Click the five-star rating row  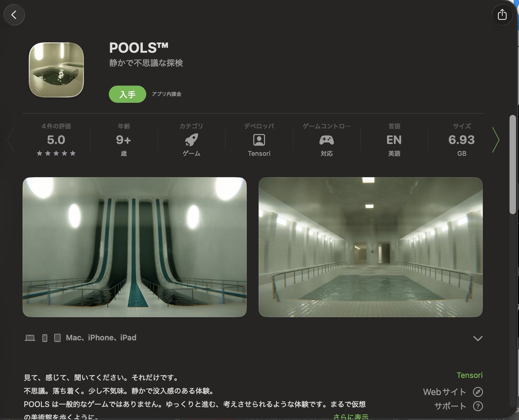point(56,153)
